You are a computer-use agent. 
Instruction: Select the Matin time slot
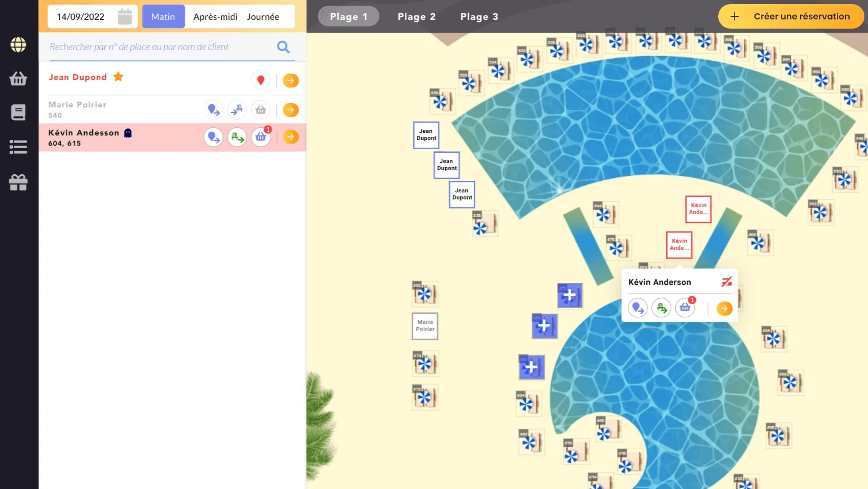[x=163, y=17]
